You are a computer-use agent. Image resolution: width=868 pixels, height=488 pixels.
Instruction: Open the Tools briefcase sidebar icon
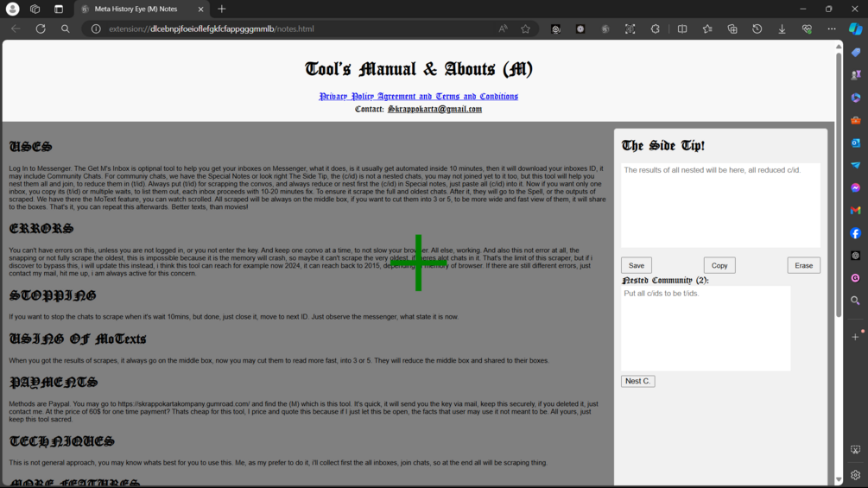pyautogui.click(x=855, y=120)
